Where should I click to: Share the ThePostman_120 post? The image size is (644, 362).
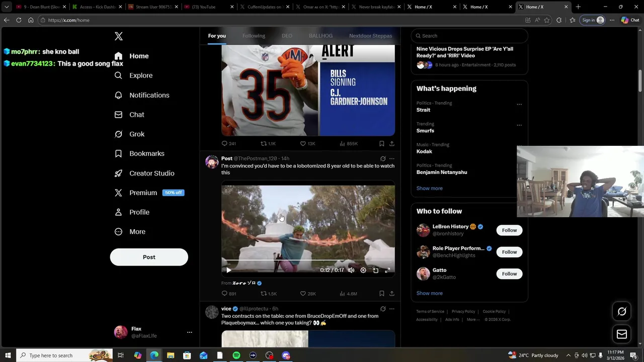click(392, 294)
